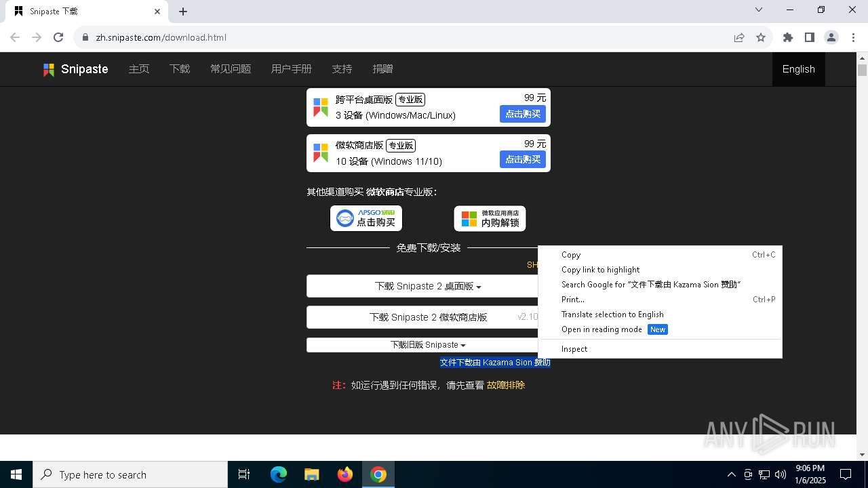Open the 常见问题 nav item

231,69
